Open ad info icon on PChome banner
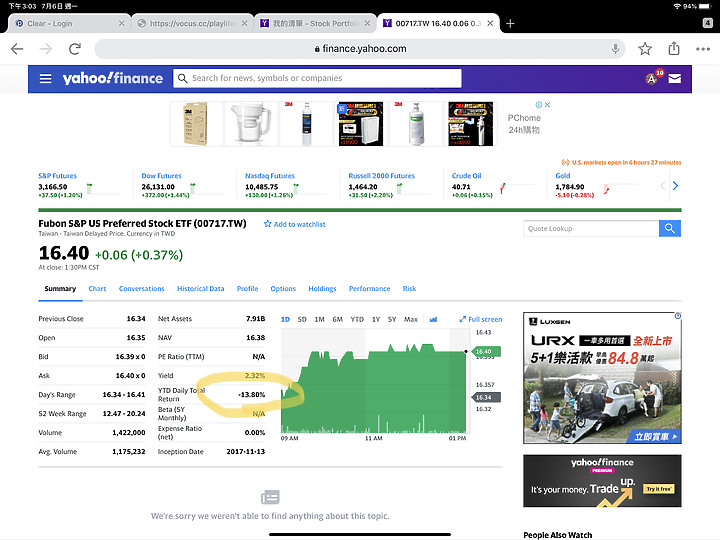This screenshot has width=720, height=540. [x=539, y=105]
